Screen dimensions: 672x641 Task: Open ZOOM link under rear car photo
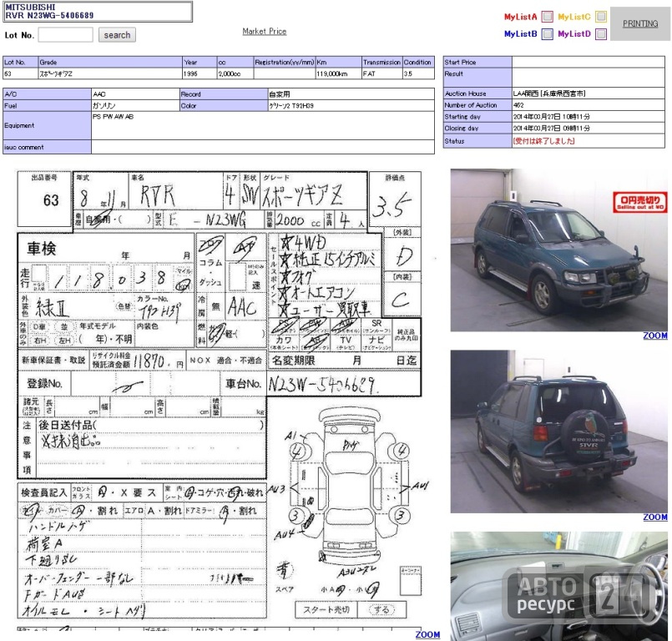coord(654,517)
